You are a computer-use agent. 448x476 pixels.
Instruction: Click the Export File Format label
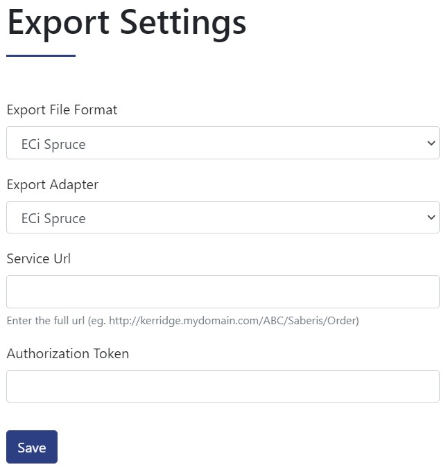point(62,110)
